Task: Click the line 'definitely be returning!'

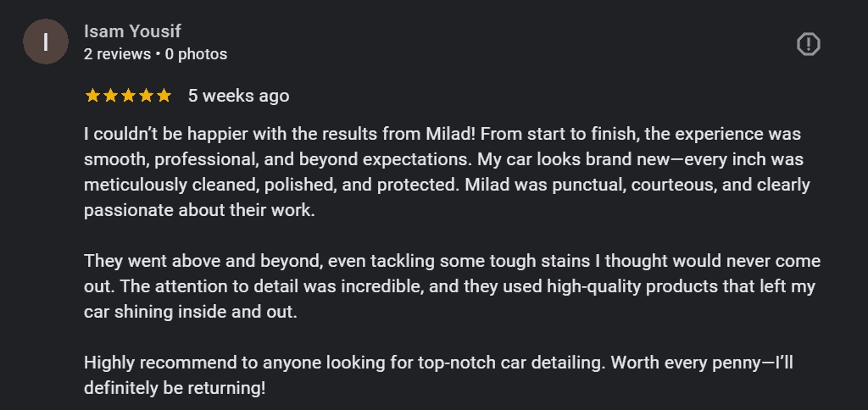Action: 175,389
